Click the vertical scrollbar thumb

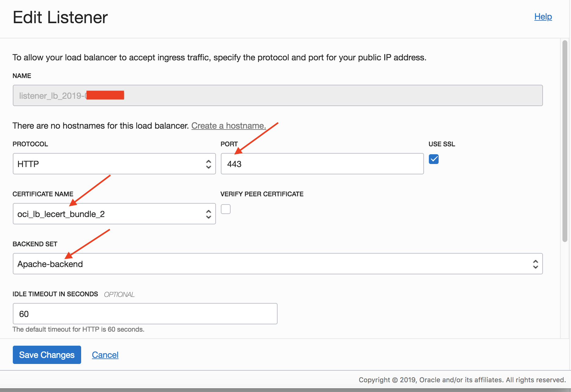pyautogui.click(x=565, y=140)
